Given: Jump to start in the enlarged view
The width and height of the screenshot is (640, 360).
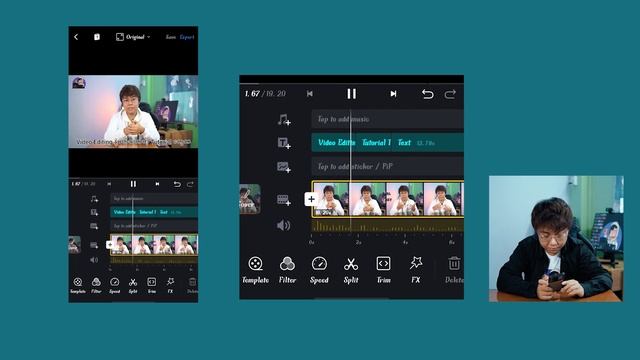Looking at the screenshot, I should click(x=310, y=94).
